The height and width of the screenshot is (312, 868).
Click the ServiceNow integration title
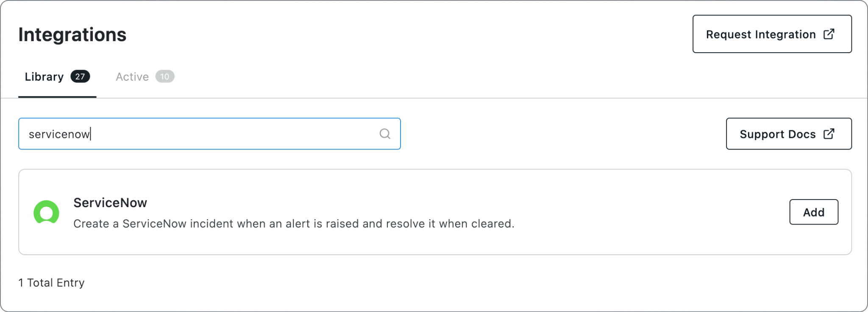[110, 203]
